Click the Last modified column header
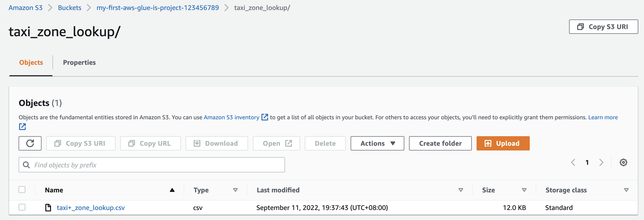This screenshot has width=644, height=220. pyautogui.click(x=278, y=190)
